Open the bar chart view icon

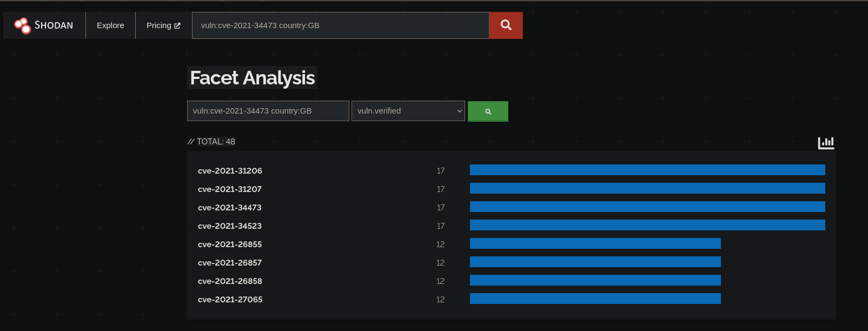click(x=826, y=143)
